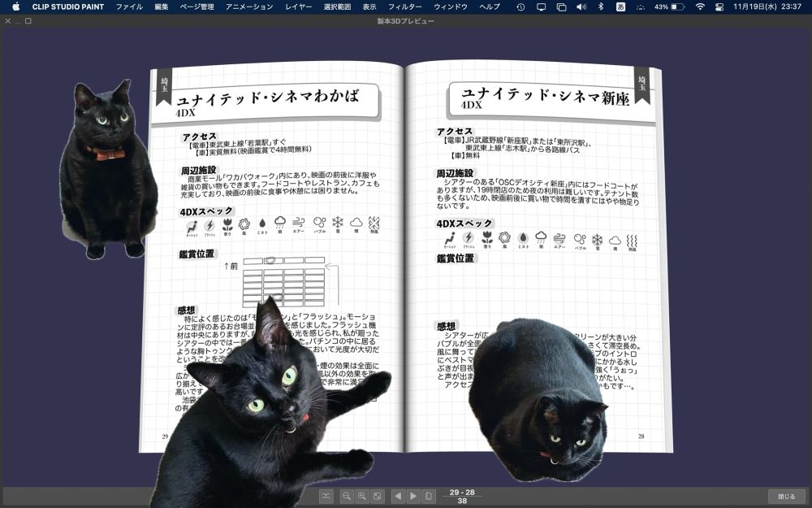Open the 選択範囲 menu

pos(337,7)
